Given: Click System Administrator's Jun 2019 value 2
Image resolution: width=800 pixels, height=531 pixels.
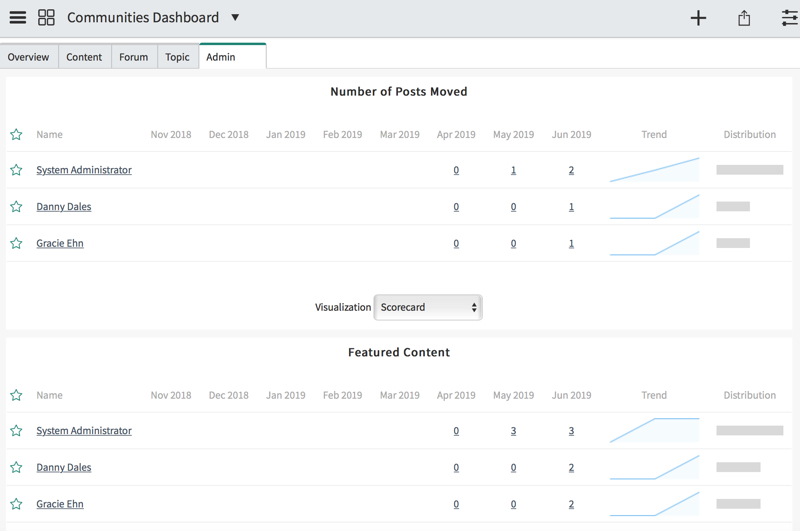Looking at the screenshot, I should coord(571,170).
